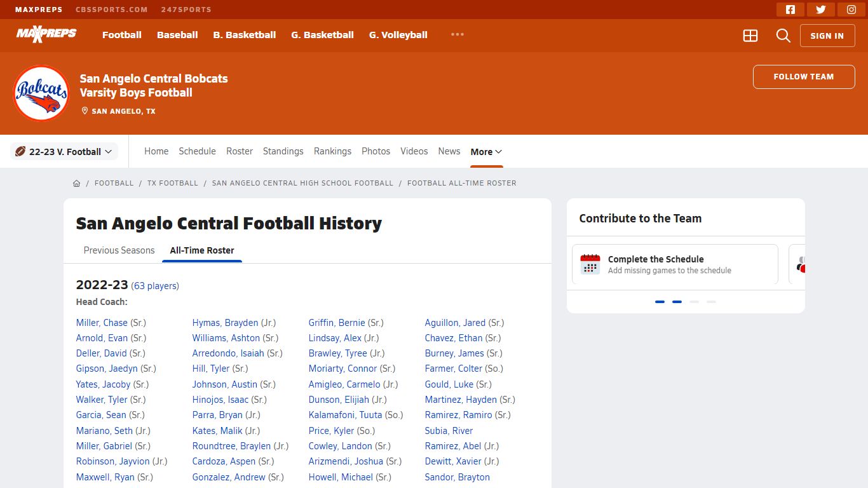
Task: Open player Dewitt, Xavier
Action: click(453, 461)
